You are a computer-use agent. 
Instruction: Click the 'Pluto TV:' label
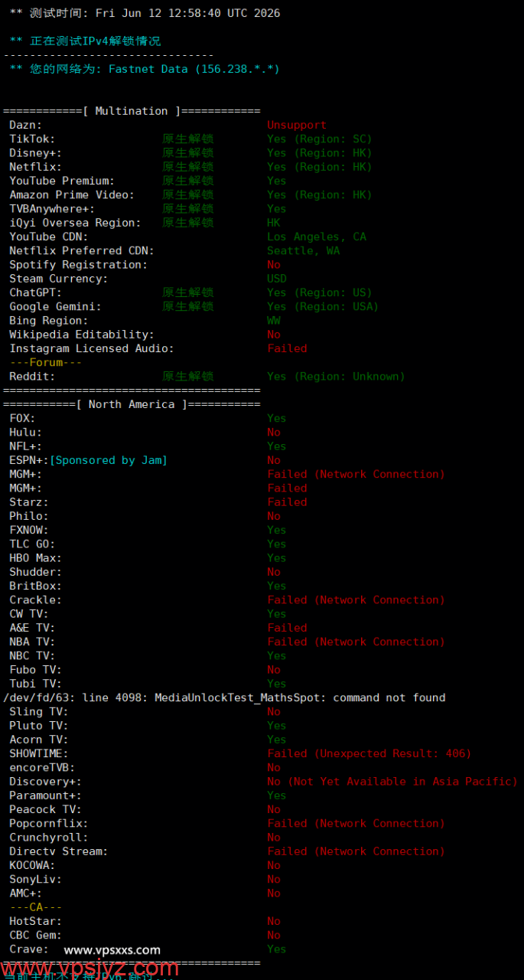(39, 726)
